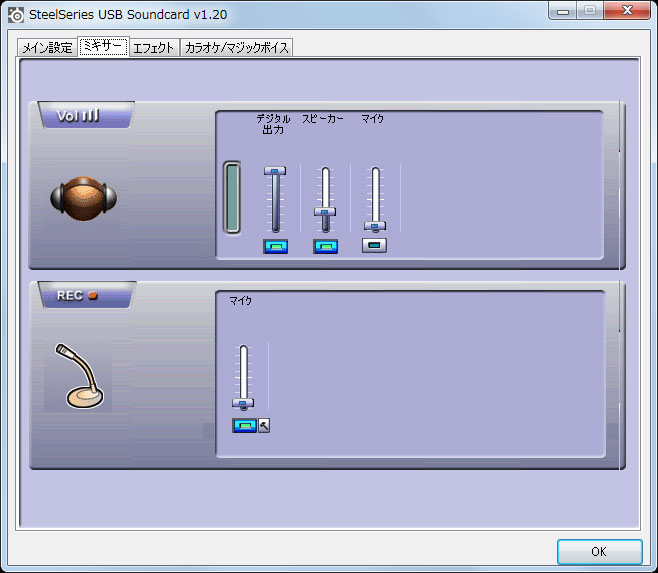Click the SteelSeries logo in title bar

click(16, 15)
